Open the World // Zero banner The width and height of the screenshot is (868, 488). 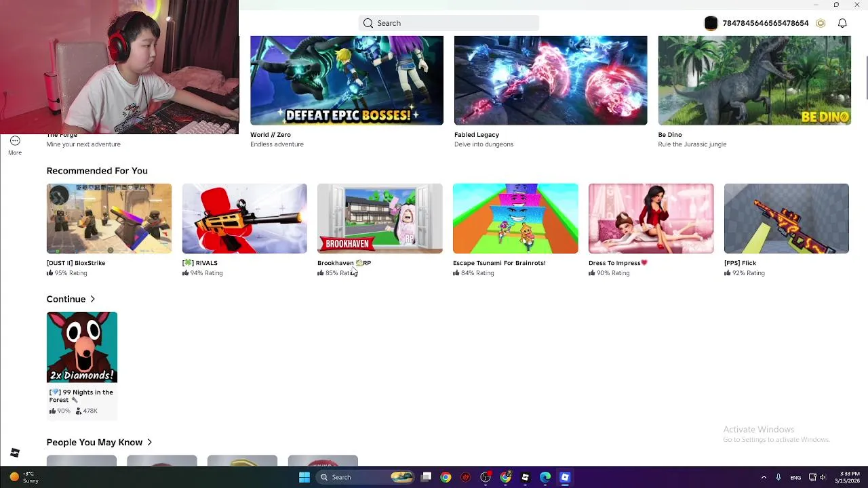(347, 81)
